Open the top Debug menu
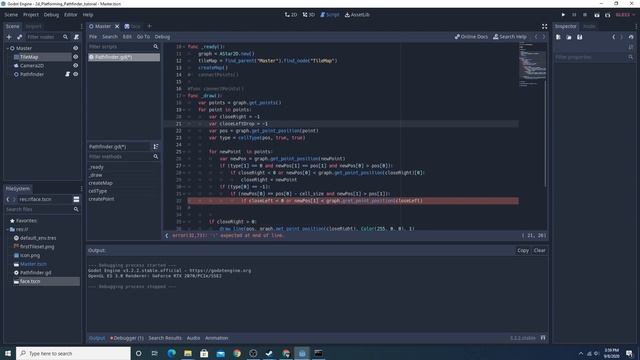The height and width of the screenshot is (360, 640). tap(51, 15)
